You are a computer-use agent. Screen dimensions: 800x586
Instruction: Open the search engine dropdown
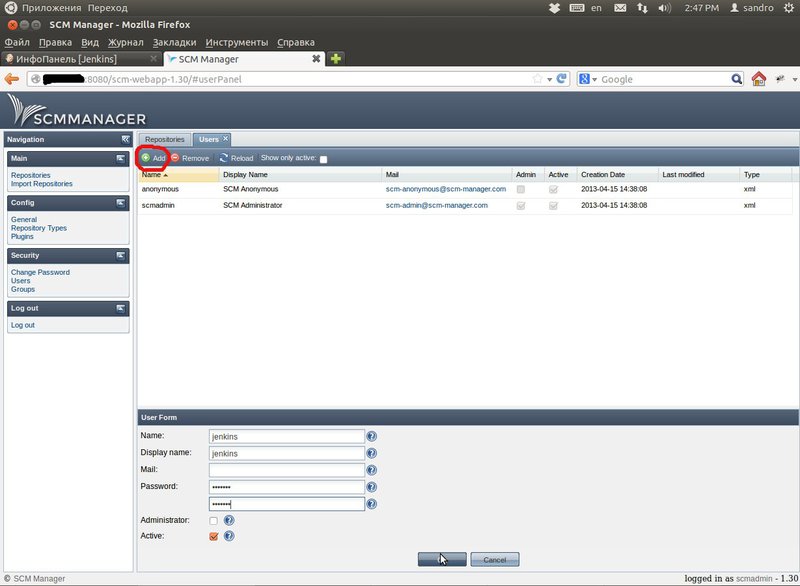tap(588, 79)
